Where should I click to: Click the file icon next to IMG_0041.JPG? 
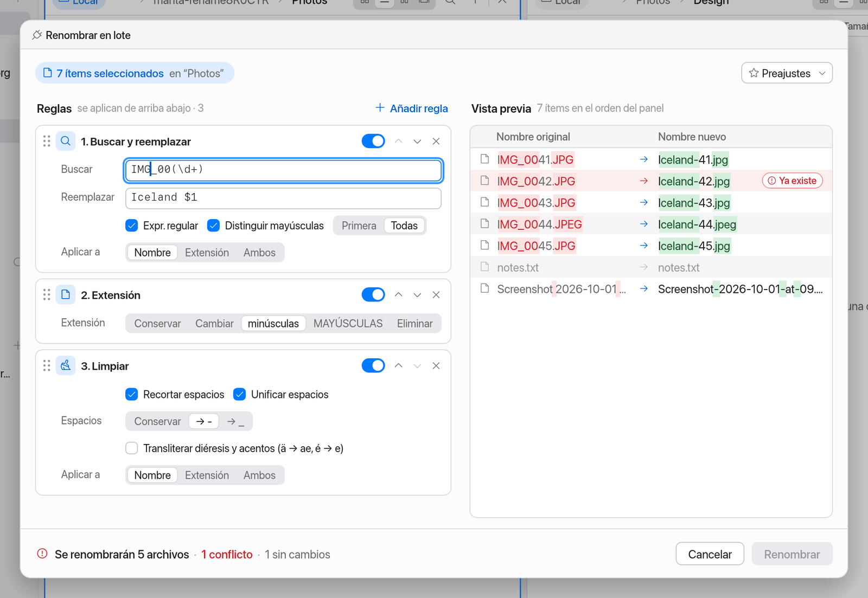pyautogui.click(x=485, y=159)
